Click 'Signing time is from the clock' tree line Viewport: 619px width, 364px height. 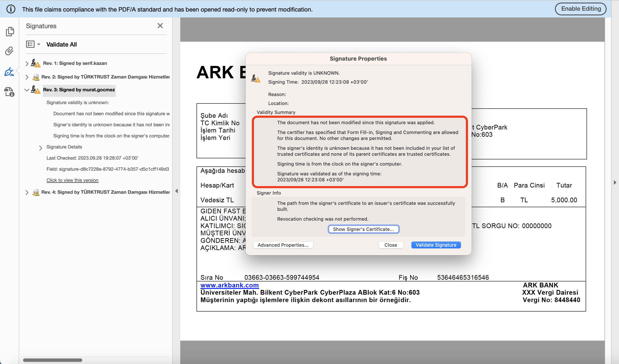coord(111,136)
